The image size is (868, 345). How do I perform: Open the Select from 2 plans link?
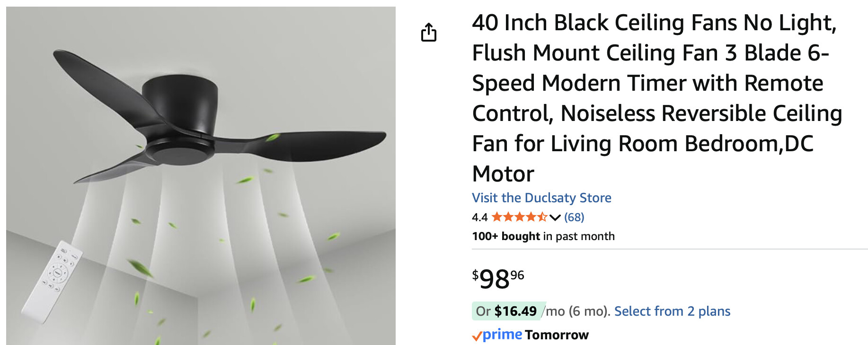click(x=672, y=311)
